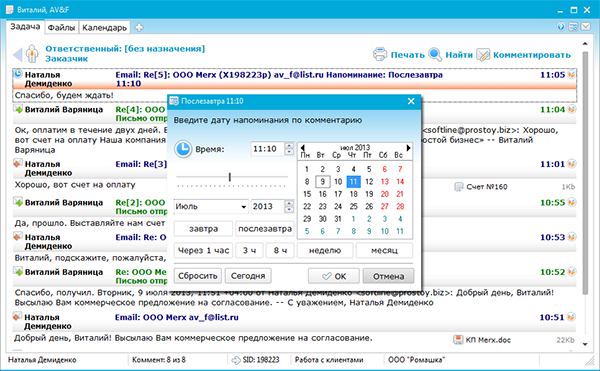600x371 pixels.
Task: Click the calendar icon next to help icon
Action: [573, 27]
